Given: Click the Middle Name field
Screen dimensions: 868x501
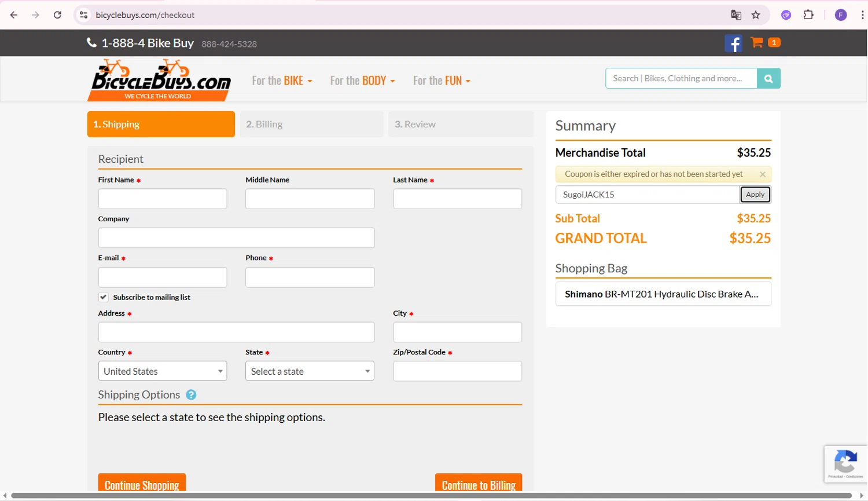Looking at the screenshot, I should pos(310,199).
